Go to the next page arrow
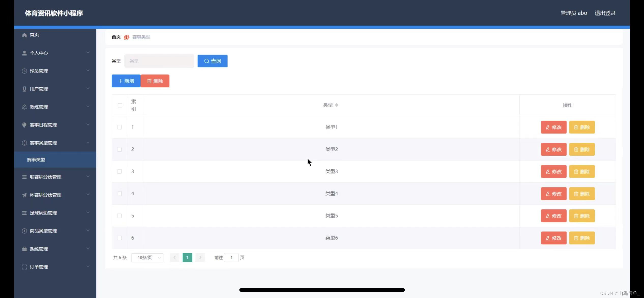The width and height of the screenshot is (644, 298). click(x=200, y=258)
